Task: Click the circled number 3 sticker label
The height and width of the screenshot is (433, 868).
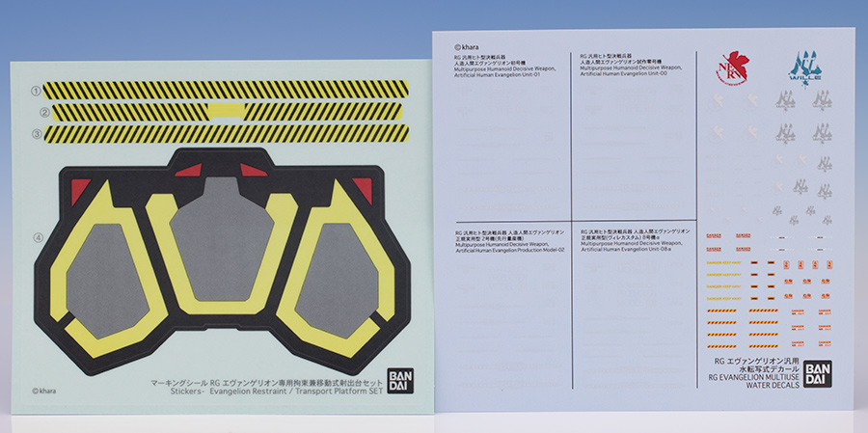Action: pyautogui.click(x=36, y=133)
